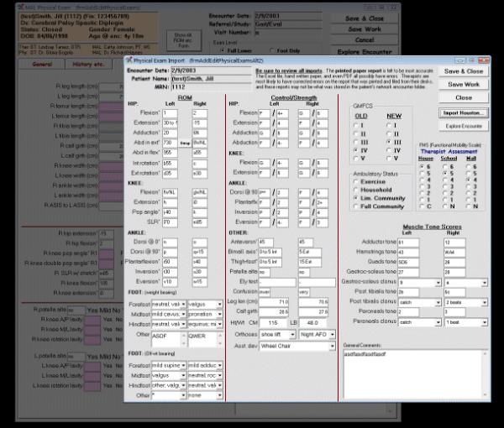Select FMS House score 5
504x428 pixels.
coord(422,174)
